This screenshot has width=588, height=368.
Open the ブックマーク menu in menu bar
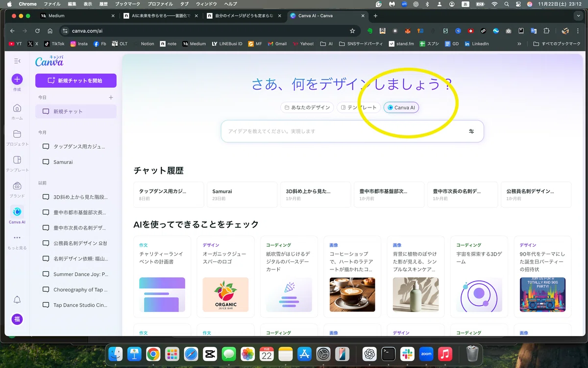pos(127,4)
